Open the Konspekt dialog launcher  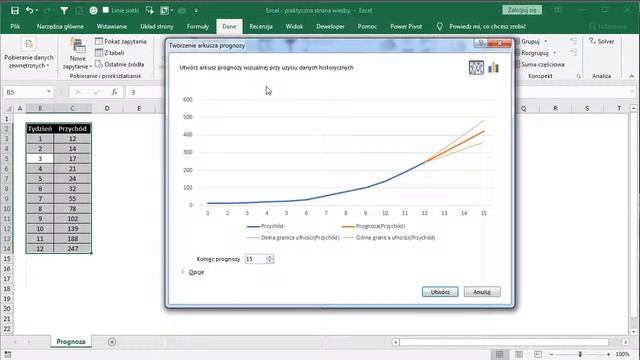click(x=578, y=76)
